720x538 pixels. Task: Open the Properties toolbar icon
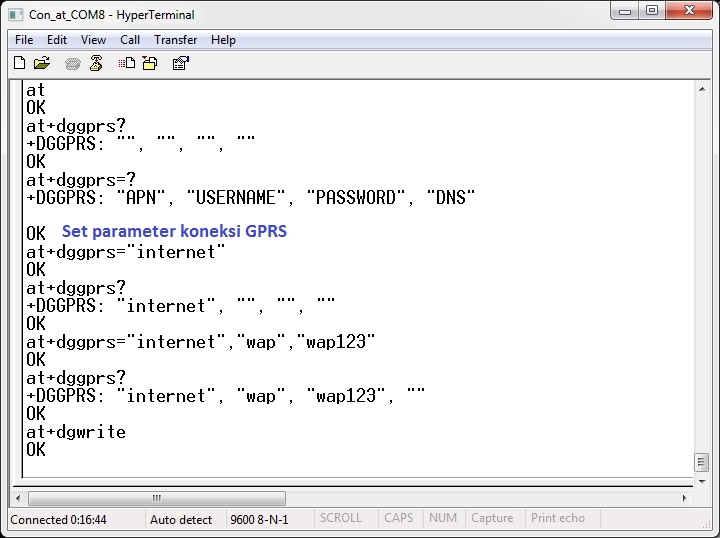[x=181, y=63]
